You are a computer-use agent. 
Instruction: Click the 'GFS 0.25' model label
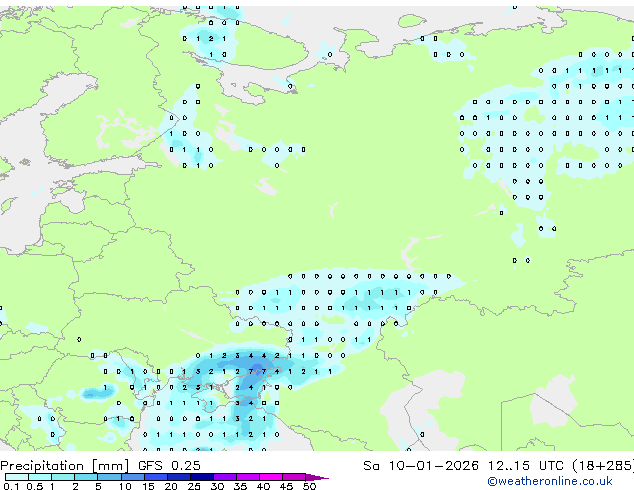click(x=169, y=466)
